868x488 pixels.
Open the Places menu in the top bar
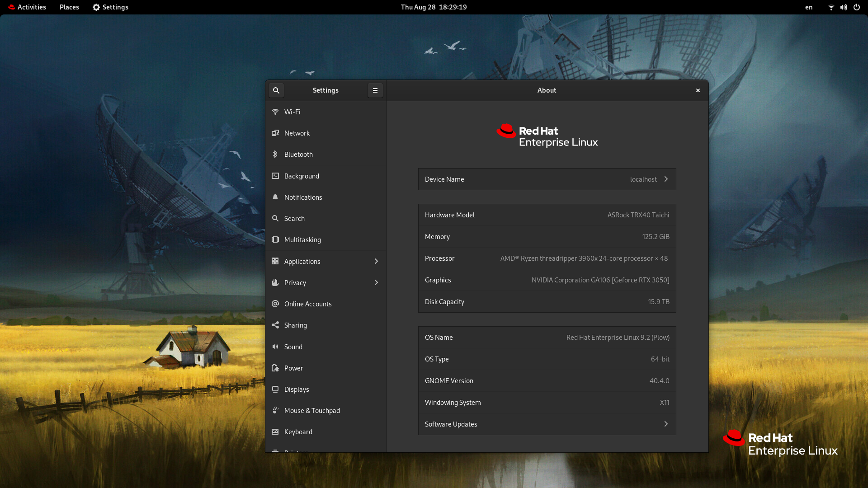pyautogui.click(x=69, y=7)
